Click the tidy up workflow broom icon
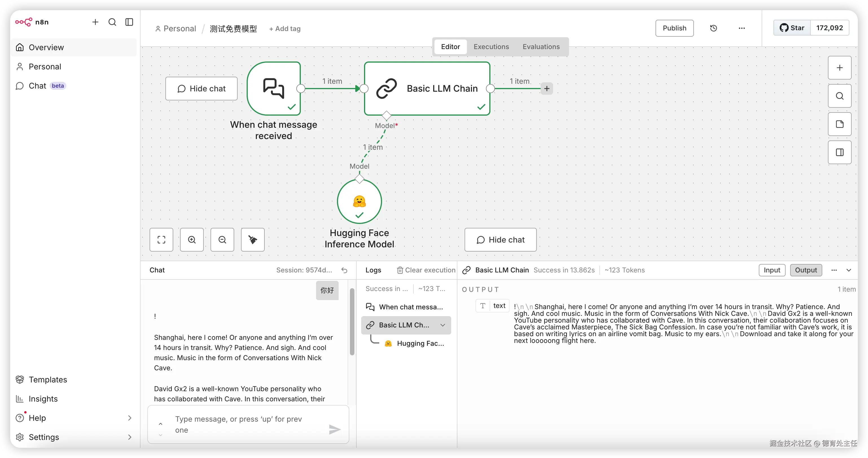 [253, 239]
